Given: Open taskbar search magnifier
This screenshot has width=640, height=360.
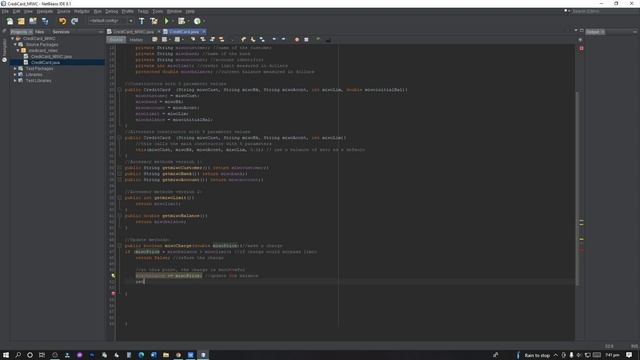Looking at the screenshot, I should pyautogui.click(x=18, y=355).
